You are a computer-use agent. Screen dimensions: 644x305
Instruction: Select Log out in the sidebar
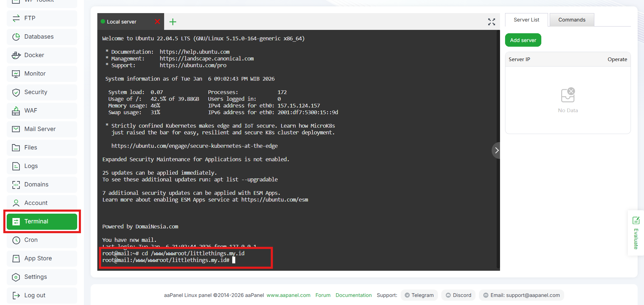[42, 295]
